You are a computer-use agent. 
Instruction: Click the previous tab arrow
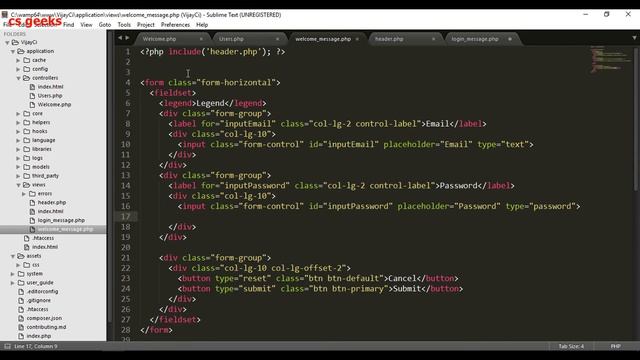click(120, 38)
